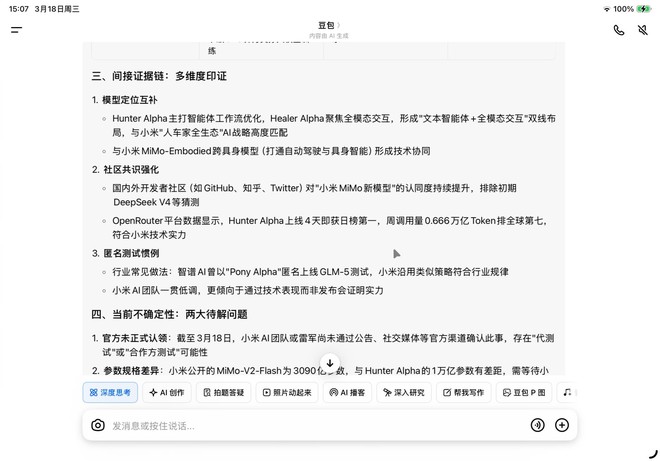Focus the 发消息或按住说话 input field
This screenshot has width=660, height=461.
(316, 426)
